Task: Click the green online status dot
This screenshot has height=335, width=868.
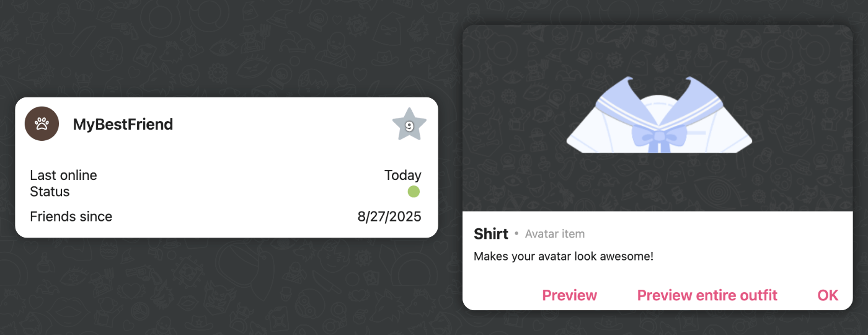Action: [414, 192]
